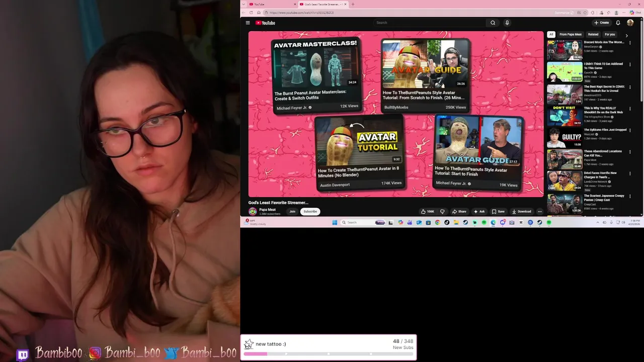The image size is (644, 362).
Task: Join the Papa Meat channel membership
Action: coord(292,212)
